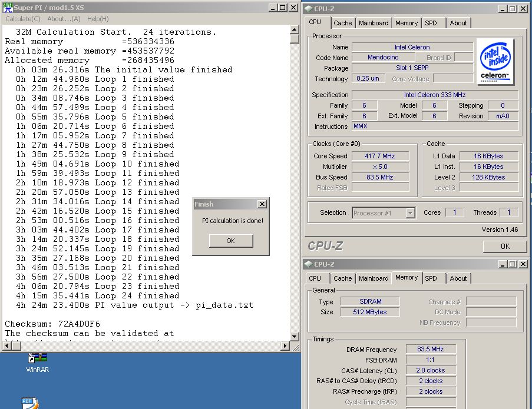This screenshot has height=409, width=532.
Task: Click the Multiplier value x 5.0
Action: click(380, 167)
